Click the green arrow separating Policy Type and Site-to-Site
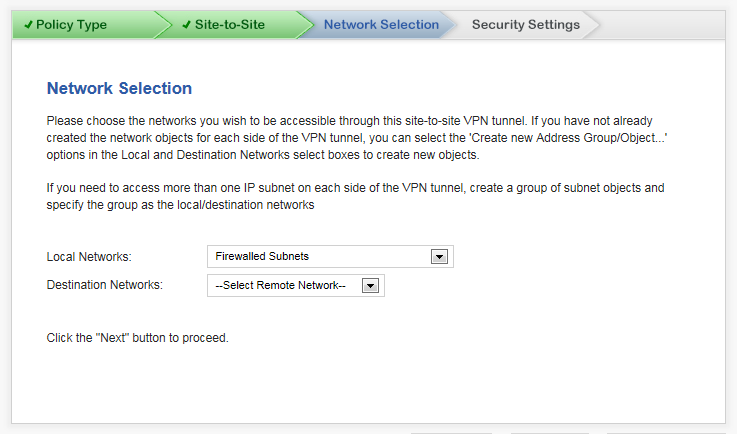 pos(164,24)
